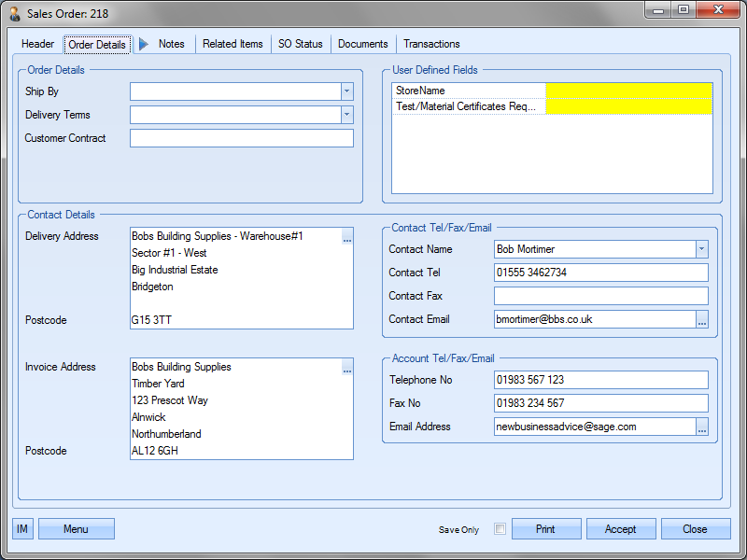Image resolution: width=747 pixels, height=560 pixels.
Task: Click into the Customer Contract field
Action: [242, 138]
